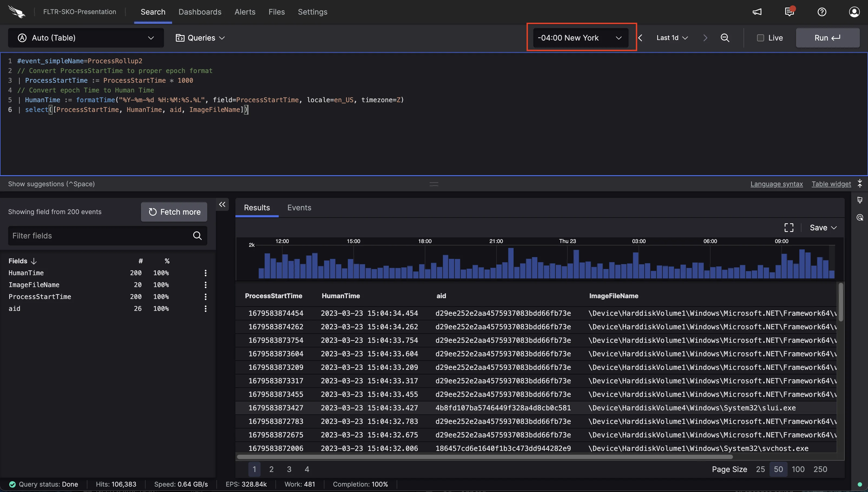
Task: Click the falcon logo icon
Action: click(x=17, y=12)
